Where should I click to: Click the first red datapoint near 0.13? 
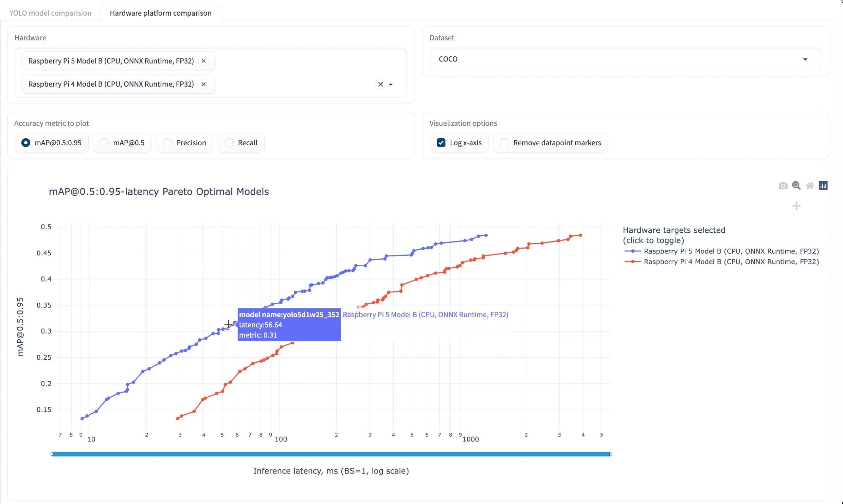tap(178, 419)
